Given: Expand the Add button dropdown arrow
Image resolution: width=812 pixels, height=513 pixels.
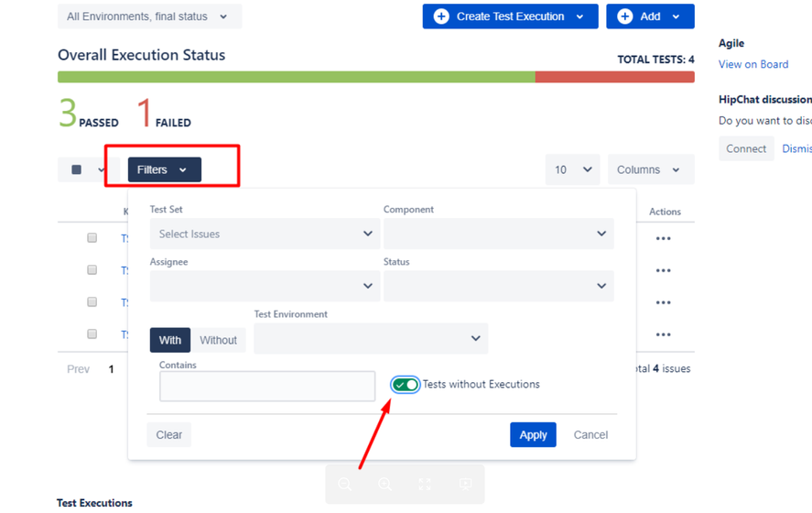Looking at the screenshot, I should point(676,17).
